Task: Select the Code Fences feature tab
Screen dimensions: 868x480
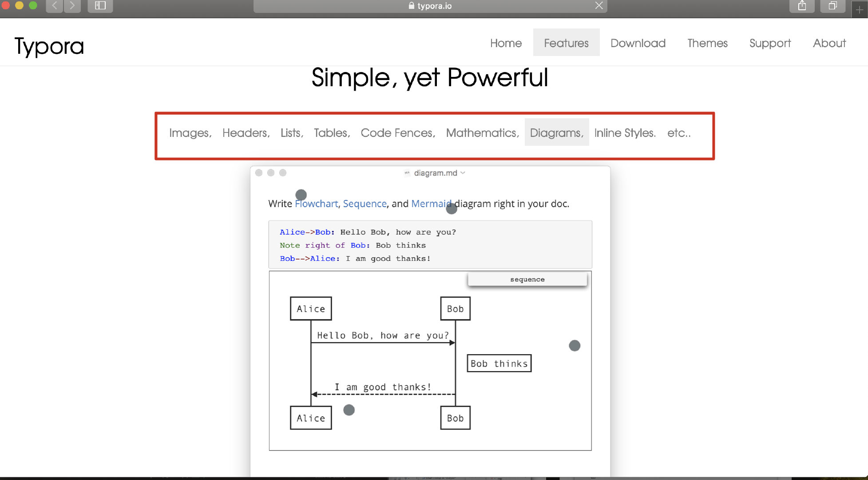Action: [398, 132]
